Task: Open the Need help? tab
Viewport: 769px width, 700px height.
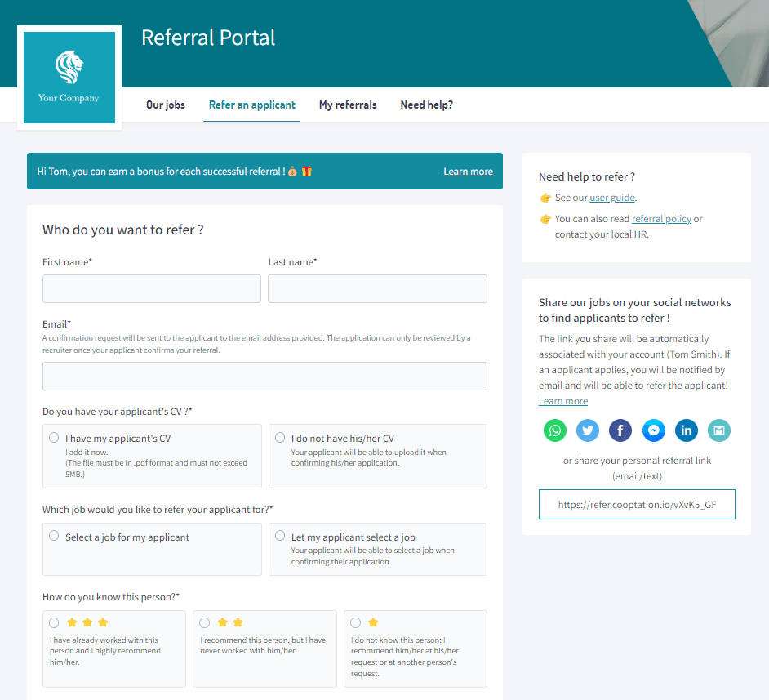Action: click(426, 105)
